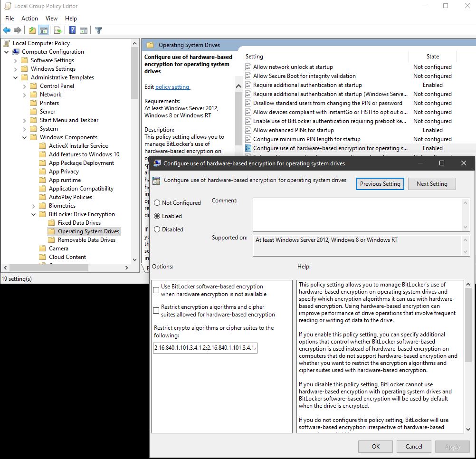Click the Control Panel folder icon
This screenshot has width=476, height=459.
pos(33,86)
